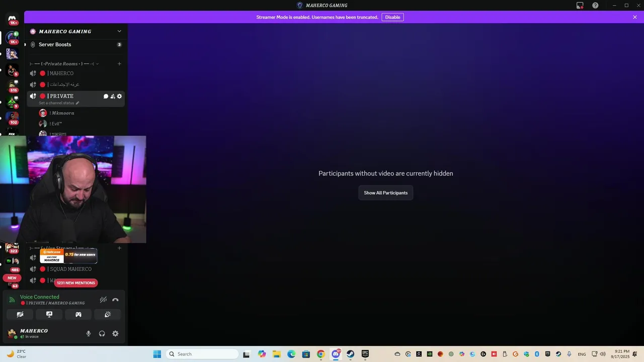Open File Explorer from the taskbar
This screenshot has width=644, height=362.
click(277, 354)
